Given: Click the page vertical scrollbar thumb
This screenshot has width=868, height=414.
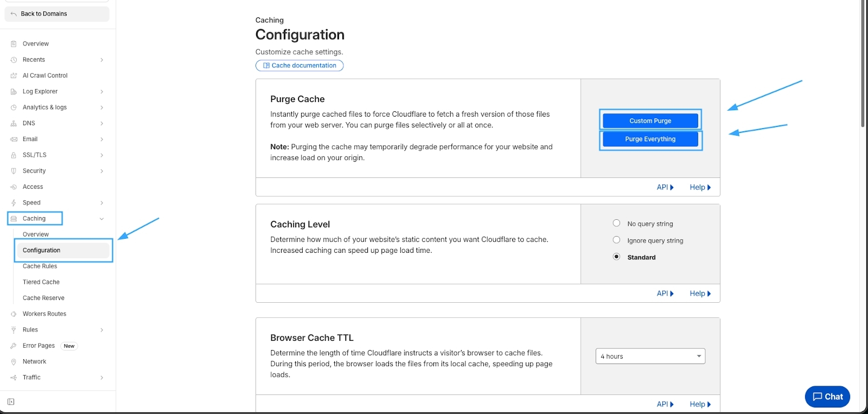Looking at the screenshot, I should [x=863, y=63].
